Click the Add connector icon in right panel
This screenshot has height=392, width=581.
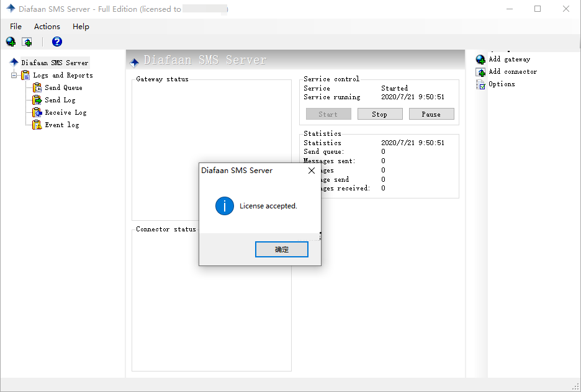pyautogui.click(x=480, y=72)
